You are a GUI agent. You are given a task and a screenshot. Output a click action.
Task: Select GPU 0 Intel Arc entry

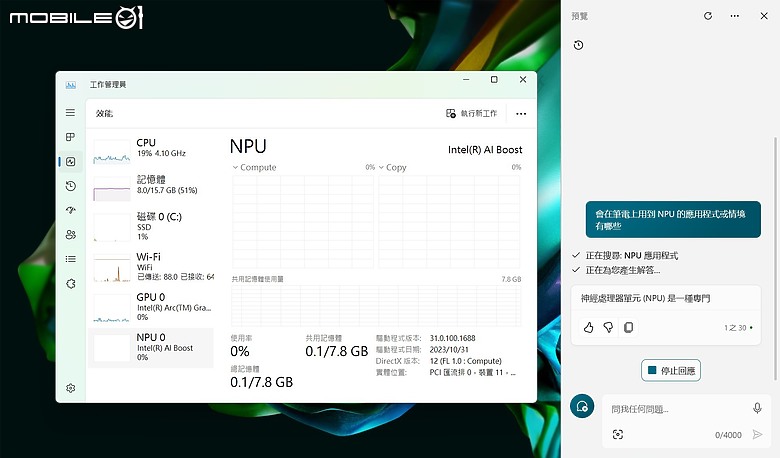tap(151, 307)
